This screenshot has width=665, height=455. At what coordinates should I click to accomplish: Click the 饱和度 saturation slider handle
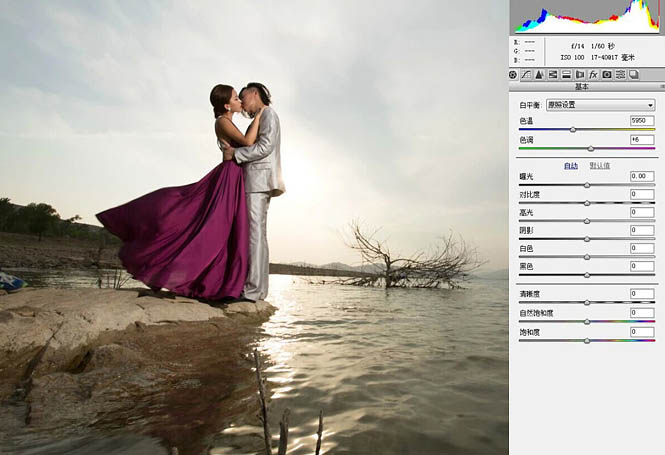587,341
